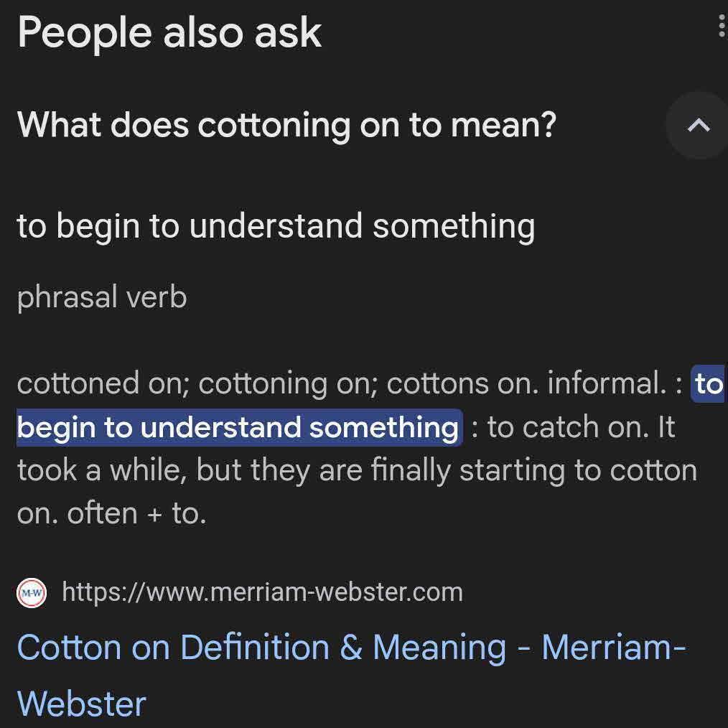Click the Merriam-Webster M-W favicon
The height and width of the screenshot is (728, 728).
(32, 593)
